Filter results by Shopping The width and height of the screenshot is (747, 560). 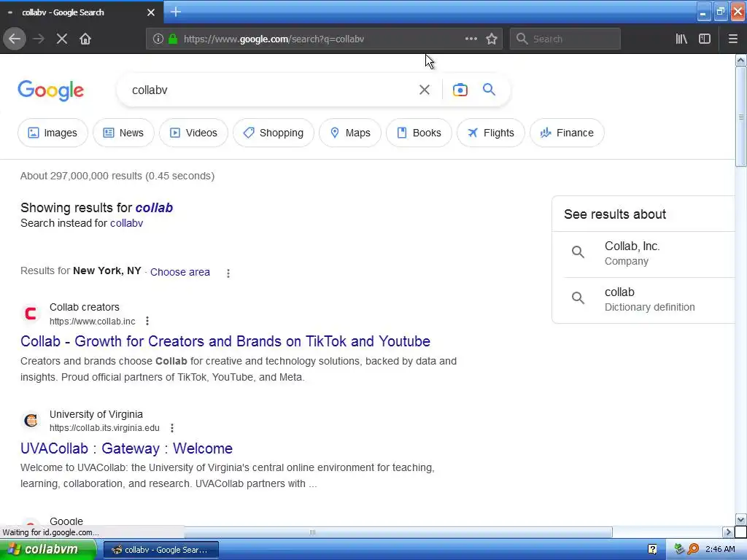tap(274, 133)
